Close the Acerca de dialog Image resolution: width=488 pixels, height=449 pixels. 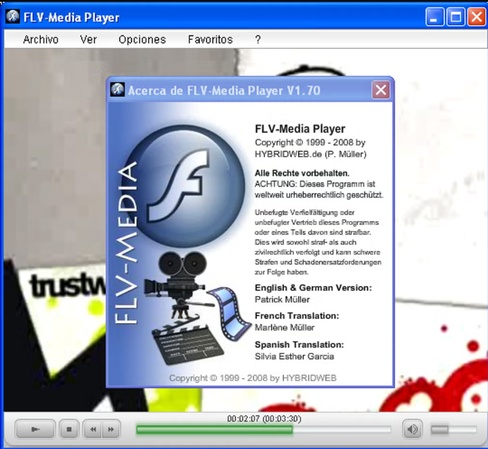point(381,90)
